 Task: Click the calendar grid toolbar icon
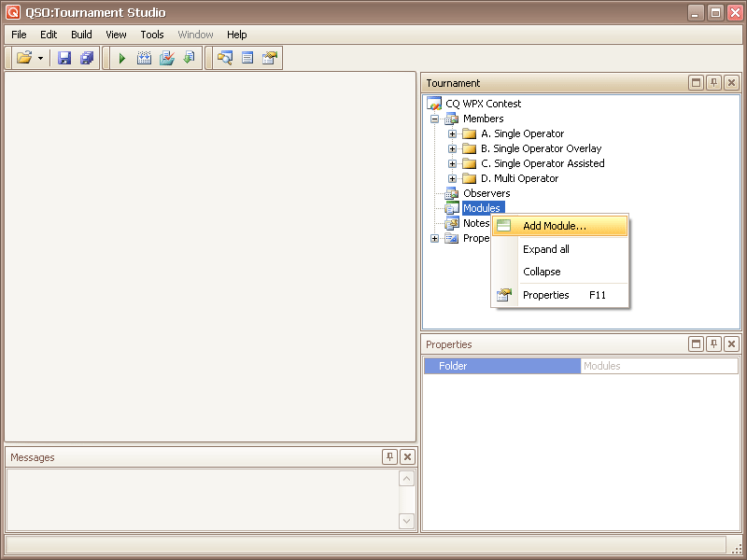[144, 58]
